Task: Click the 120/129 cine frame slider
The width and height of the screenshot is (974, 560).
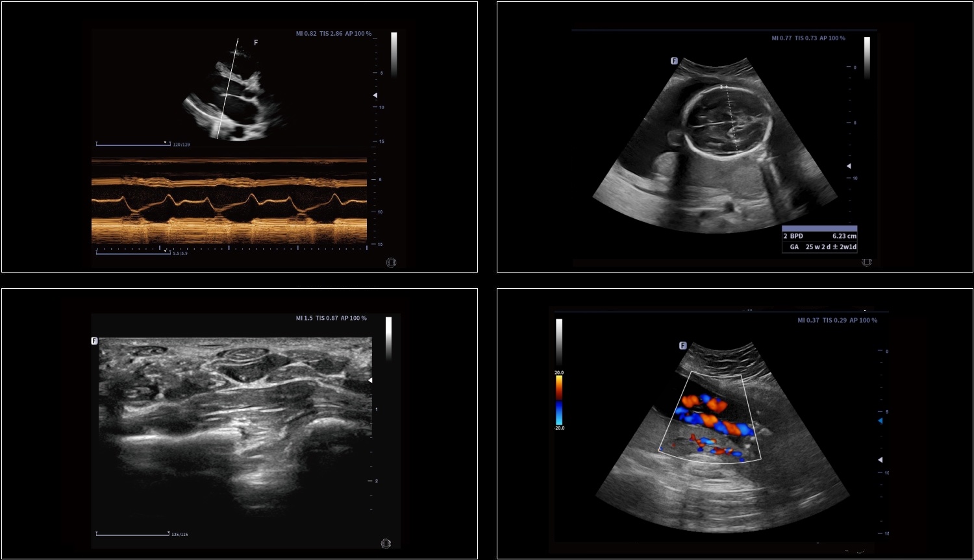Action: (x=133, y=144)
